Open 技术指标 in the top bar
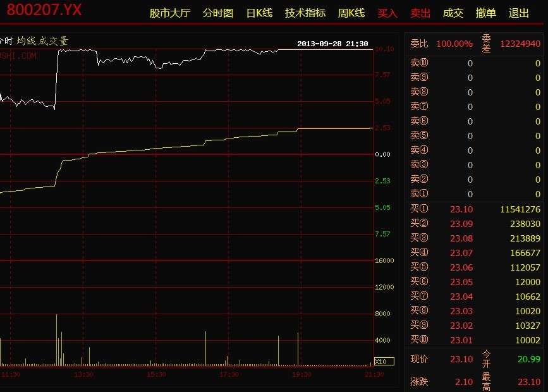 (x=305, y=13)
